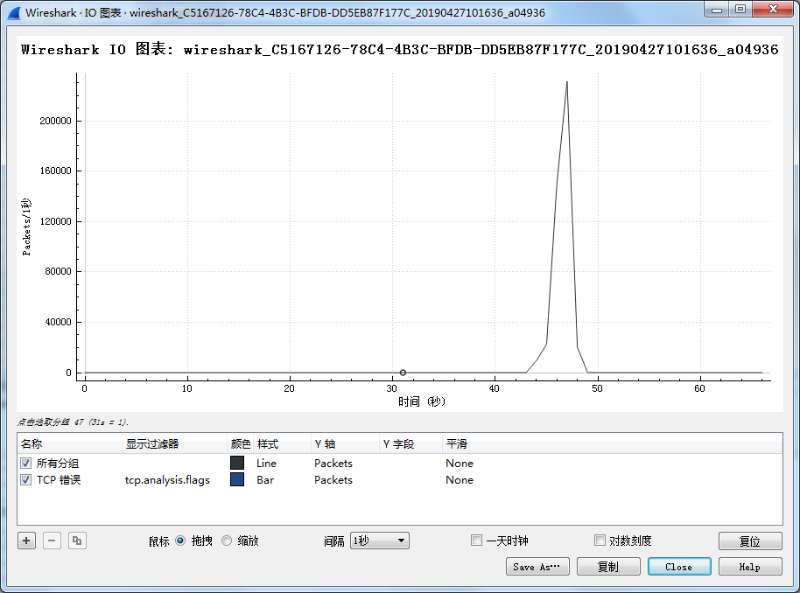Open the Bar style cell for TCP 错误
800x593 pixels.
(265, 480)
